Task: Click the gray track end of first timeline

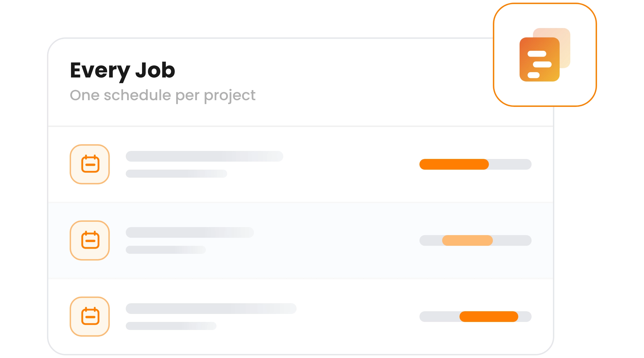Action: pos(510,164)
